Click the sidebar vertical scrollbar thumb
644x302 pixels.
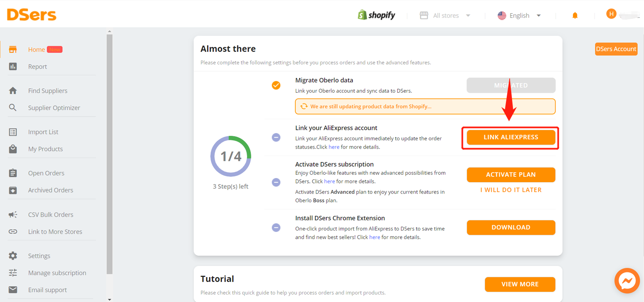click(109, 154)
